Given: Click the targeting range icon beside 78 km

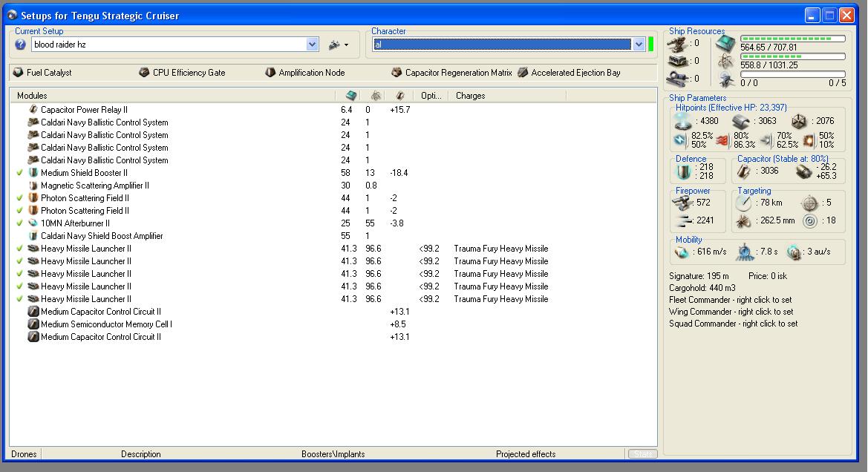Looking at the screenshot, I should tap(743, 203).
